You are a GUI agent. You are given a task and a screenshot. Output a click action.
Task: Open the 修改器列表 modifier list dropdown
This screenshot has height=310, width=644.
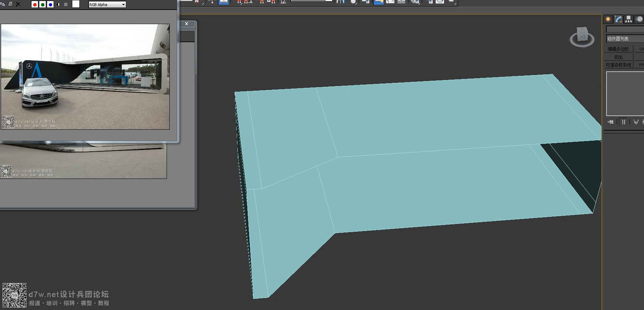coord(625,39)
